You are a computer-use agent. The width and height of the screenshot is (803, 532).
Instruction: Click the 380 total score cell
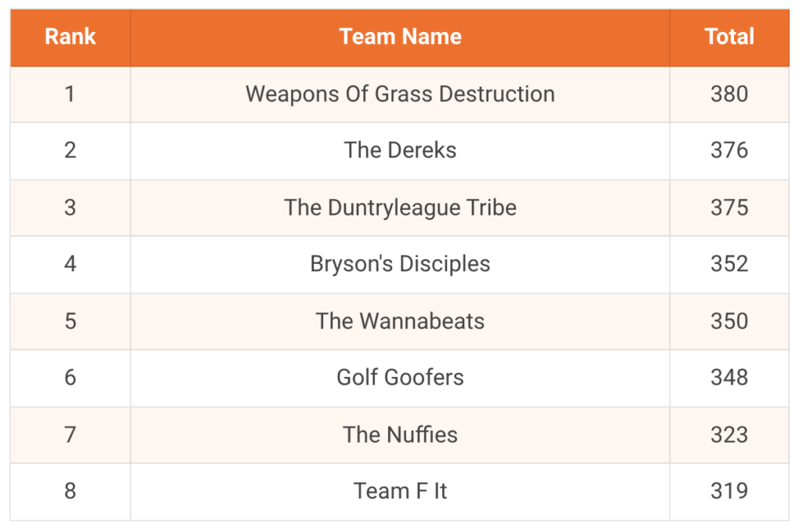[729, 94]
